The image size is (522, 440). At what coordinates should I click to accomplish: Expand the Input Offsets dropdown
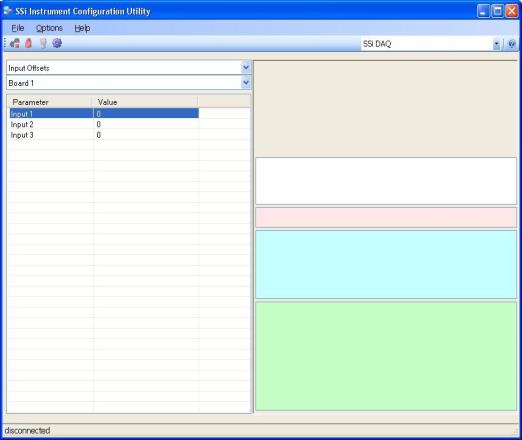point(246,68)
